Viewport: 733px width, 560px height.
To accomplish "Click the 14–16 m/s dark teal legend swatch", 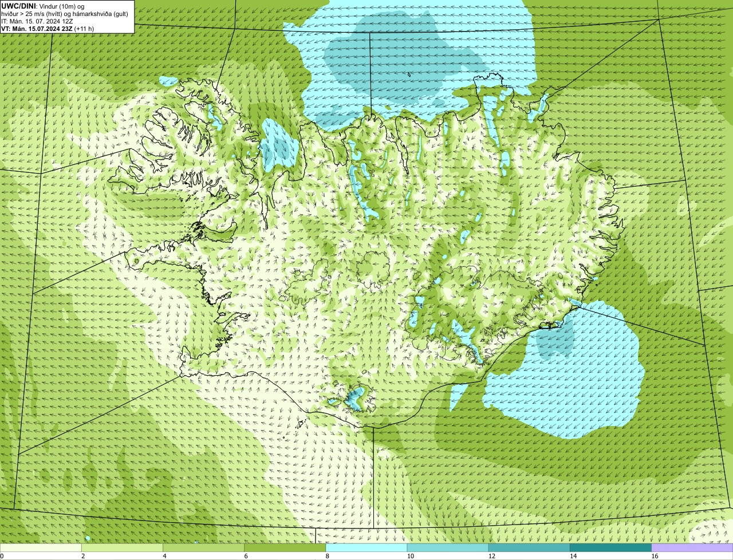I will pos(611,548).
